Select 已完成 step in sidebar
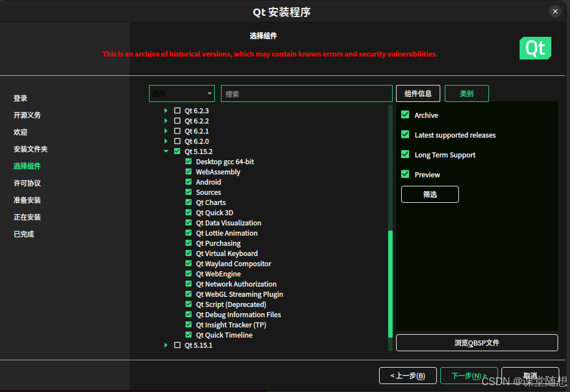 24,235
